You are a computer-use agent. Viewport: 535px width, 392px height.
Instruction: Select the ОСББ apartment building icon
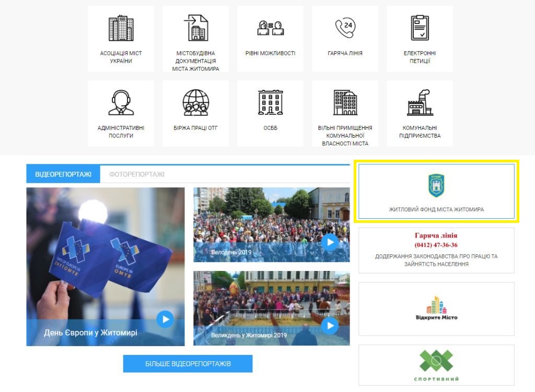click(270, 103)
